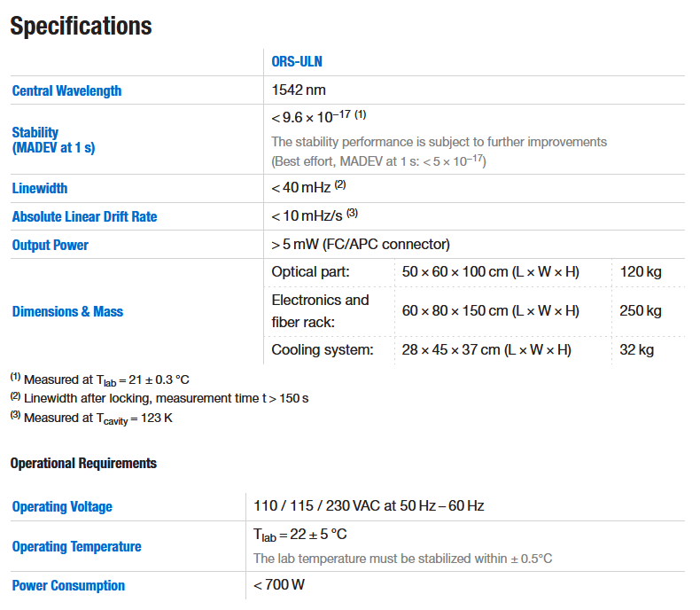700x610 pixels.
Task: Click the < 40 mHz linewidth value
Action: click(300, 188)
